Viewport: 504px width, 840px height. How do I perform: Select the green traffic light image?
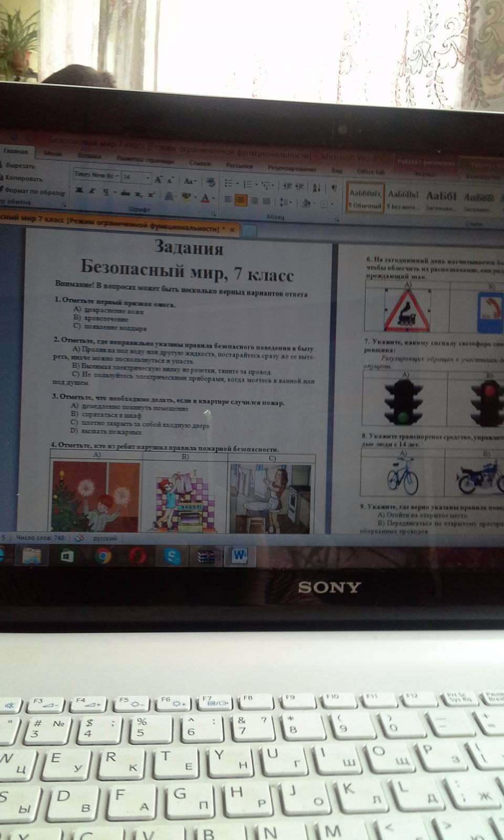[x=404, y=403]
